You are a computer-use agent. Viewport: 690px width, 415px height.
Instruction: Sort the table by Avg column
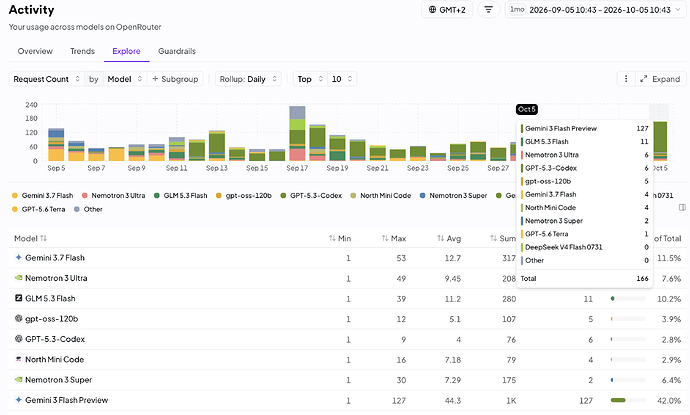(449, 239)
